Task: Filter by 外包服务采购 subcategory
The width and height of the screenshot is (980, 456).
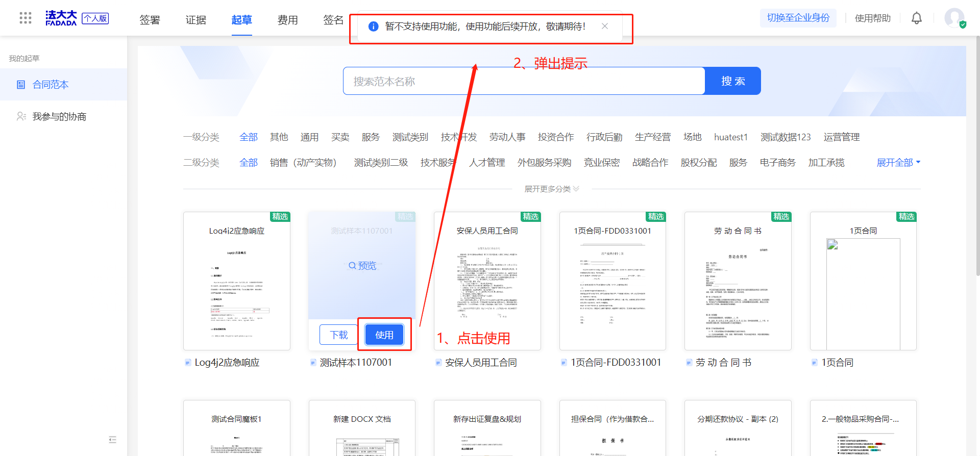Action: [x=545, y=163]
